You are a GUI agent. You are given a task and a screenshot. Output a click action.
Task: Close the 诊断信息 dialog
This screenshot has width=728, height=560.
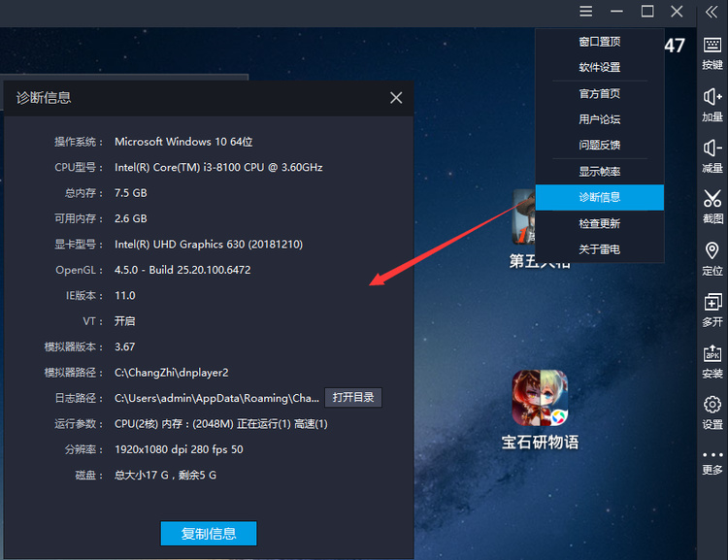396,98
